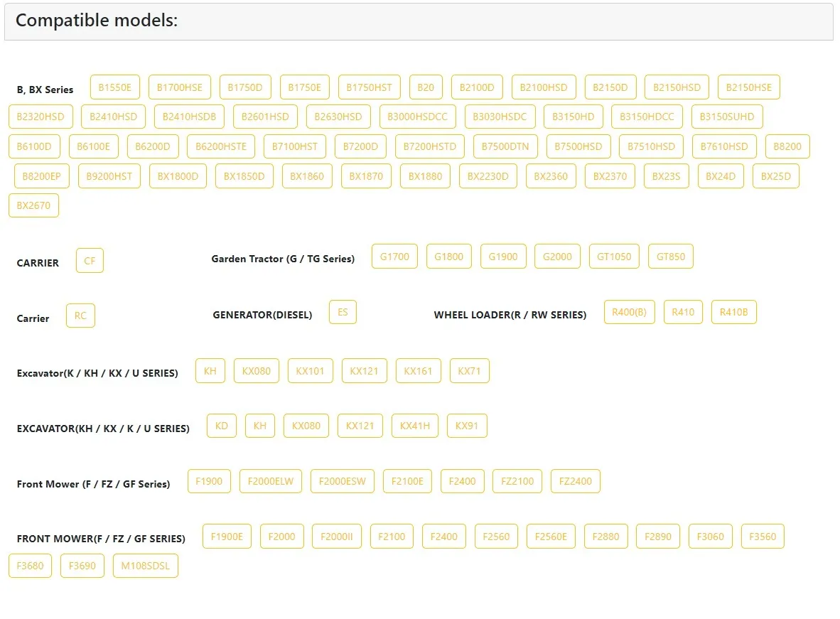Viewport: 840px width, 619px height.
Task: Choose the KX41H excavator tag
Action: tap(415, 426)
